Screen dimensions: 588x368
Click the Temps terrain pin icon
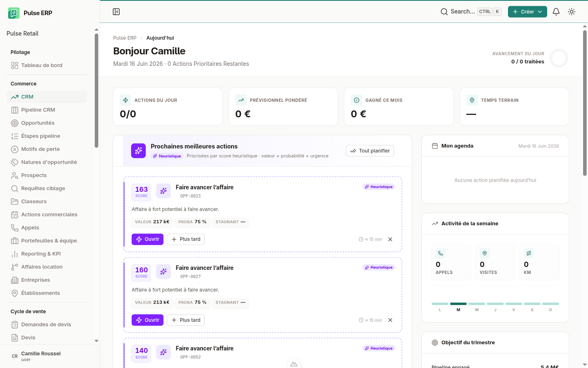[x=472, y=100]
